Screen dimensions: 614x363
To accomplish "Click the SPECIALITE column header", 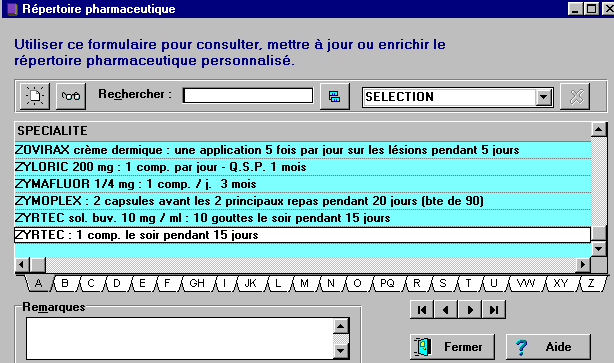I will (x=303, y=131).
